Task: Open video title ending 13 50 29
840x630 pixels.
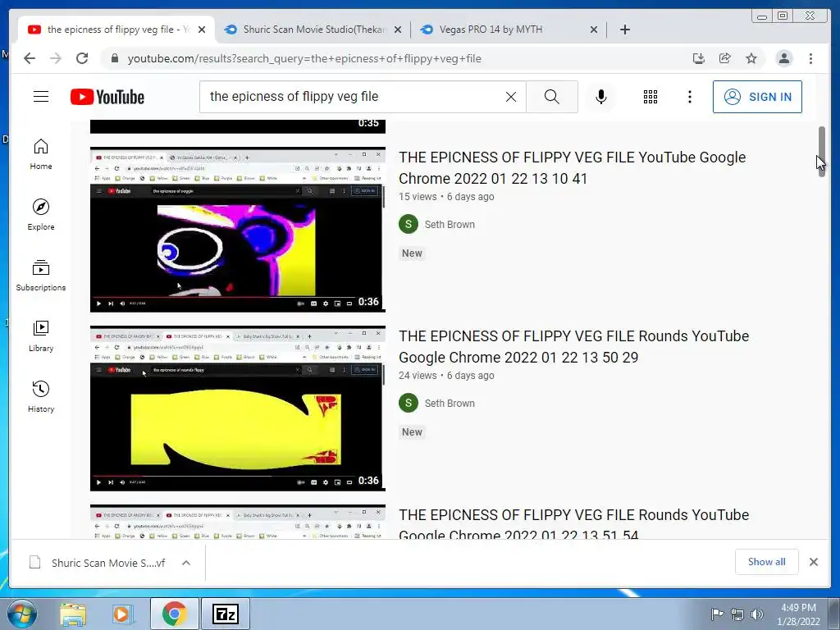Action: (573, 347)
